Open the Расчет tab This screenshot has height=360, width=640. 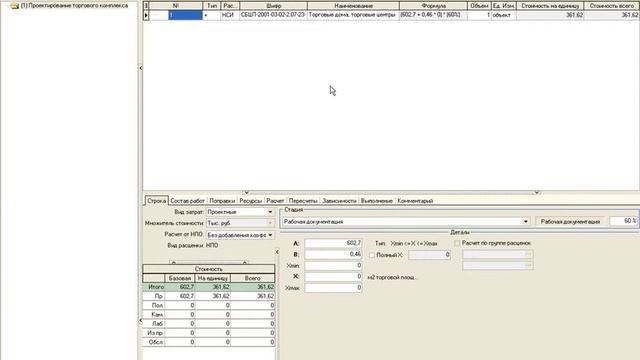(x=275, y=201)
